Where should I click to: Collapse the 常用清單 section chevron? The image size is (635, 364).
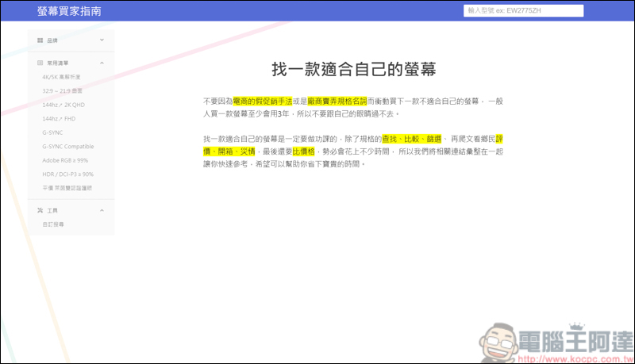102,62
